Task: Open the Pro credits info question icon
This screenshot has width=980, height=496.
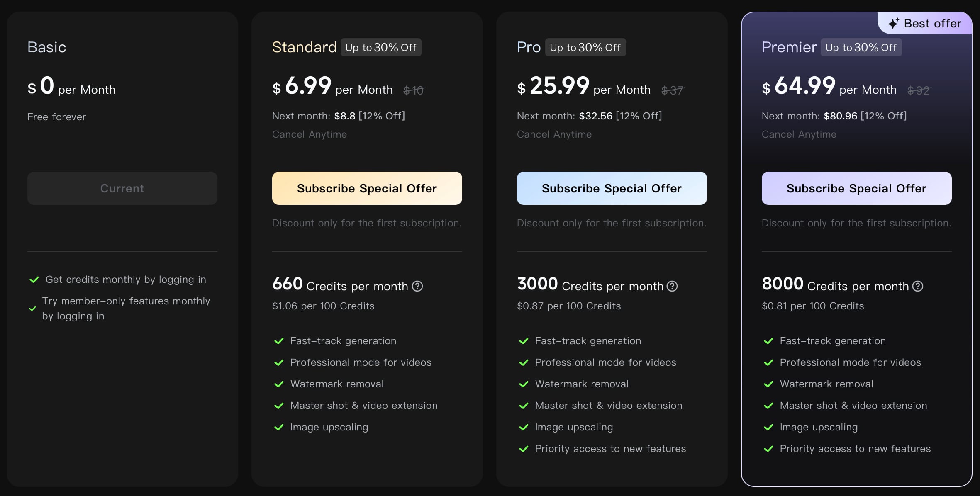Action: [x=672, y=286]
